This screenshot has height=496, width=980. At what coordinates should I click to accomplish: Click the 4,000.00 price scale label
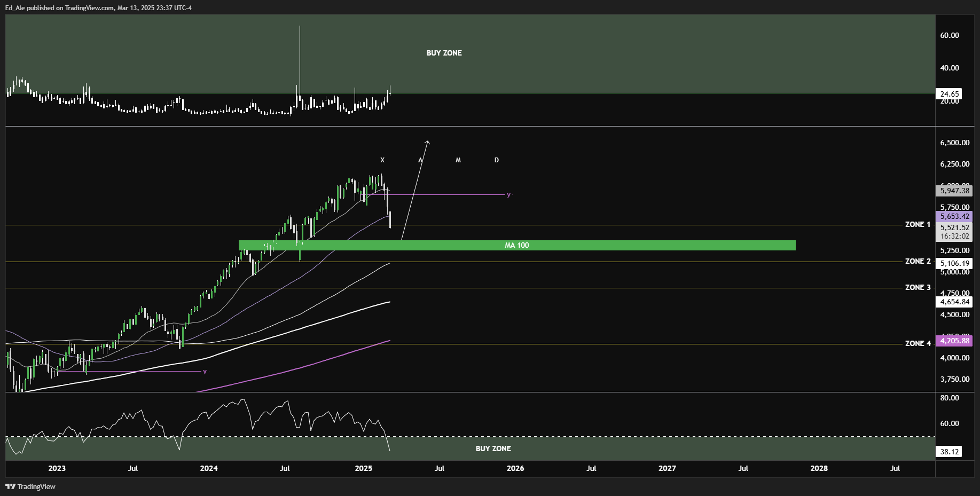coord(954,358)
